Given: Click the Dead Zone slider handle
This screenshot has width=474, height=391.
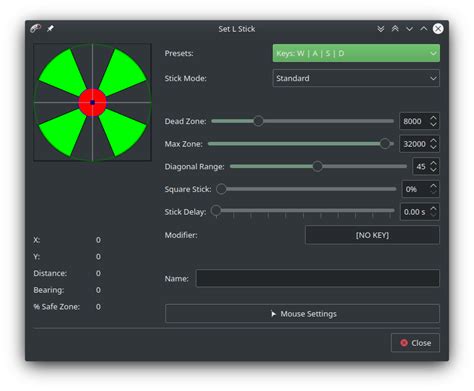Looking at the screenshot, I should pyautogui.click(x=258, y=121).
